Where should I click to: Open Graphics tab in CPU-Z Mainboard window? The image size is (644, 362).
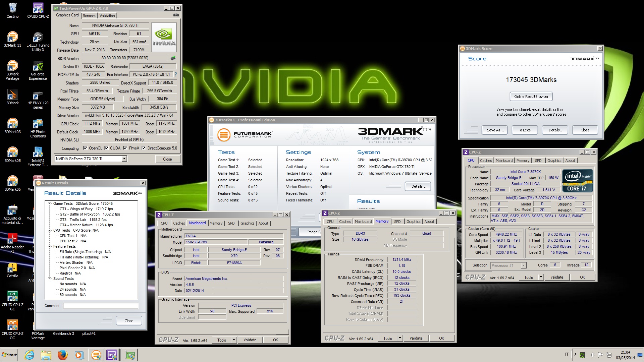pyautogui.click(x=247, y=223)
